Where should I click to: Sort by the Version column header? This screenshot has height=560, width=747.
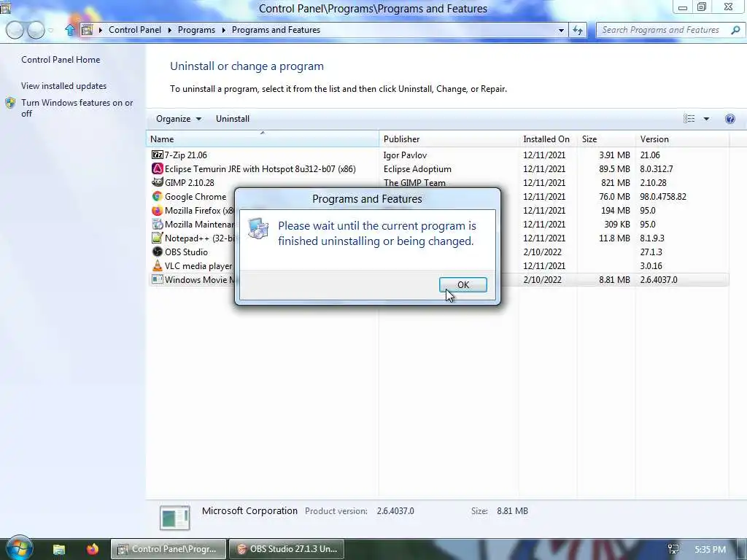point(682,139)
